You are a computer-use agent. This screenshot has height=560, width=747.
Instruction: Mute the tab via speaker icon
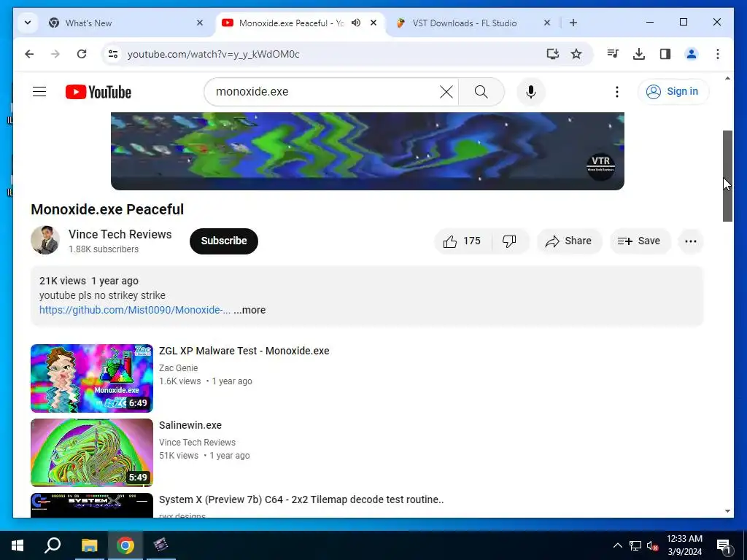[356, 23]
